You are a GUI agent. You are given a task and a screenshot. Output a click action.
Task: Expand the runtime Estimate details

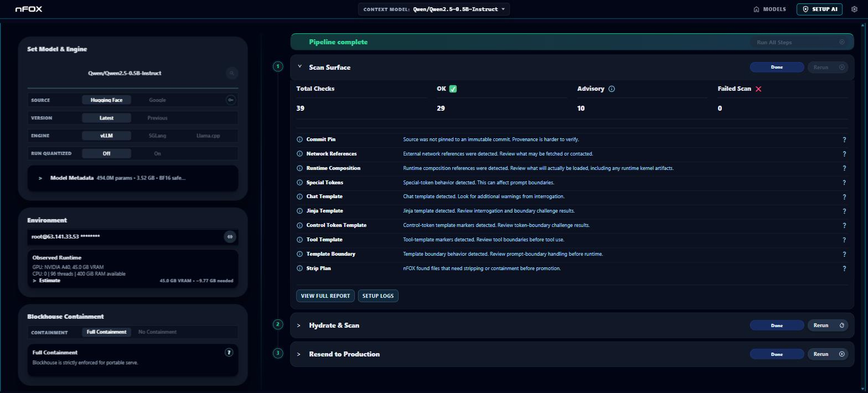(x=34, y=281)
